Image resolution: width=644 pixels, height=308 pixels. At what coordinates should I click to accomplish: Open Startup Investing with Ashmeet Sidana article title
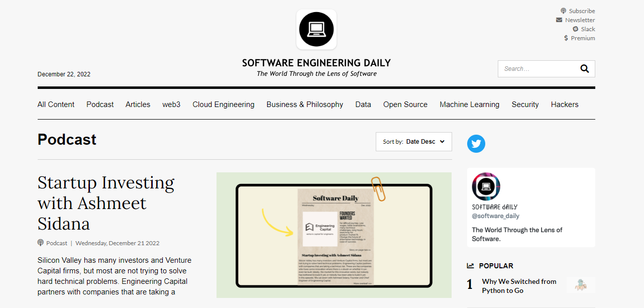click(x=106, y=203)
